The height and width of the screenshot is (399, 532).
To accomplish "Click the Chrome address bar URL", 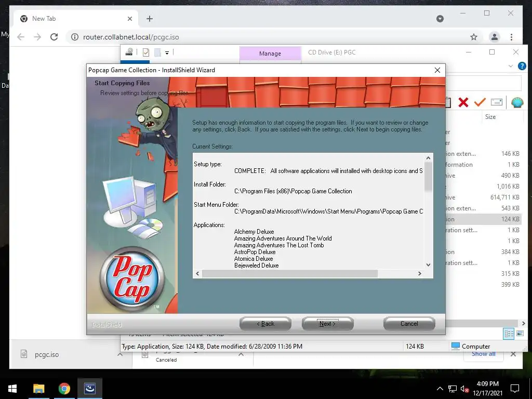I will click(131, 37).
